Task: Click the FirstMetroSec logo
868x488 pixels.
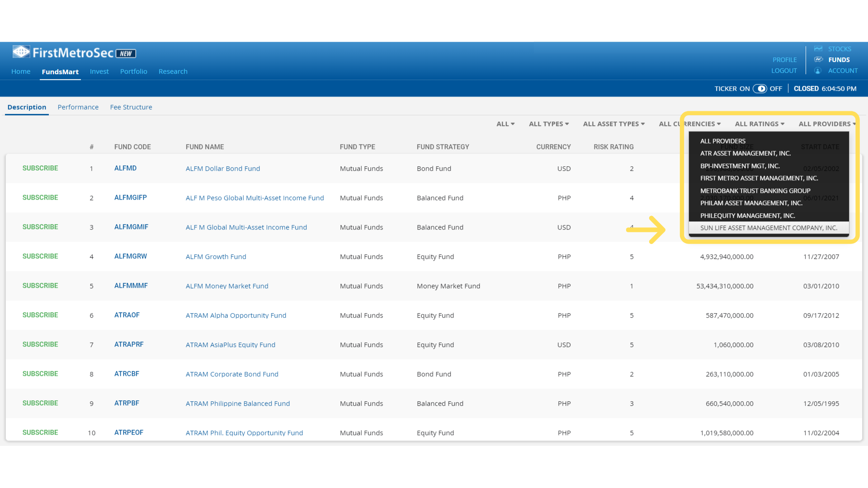Action: tap(74, 53)
